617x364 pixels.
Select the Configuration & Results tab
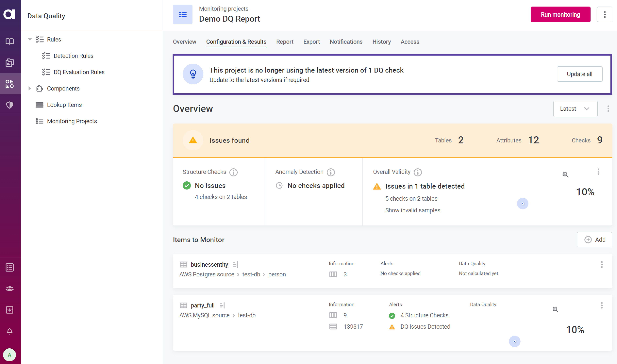coord(236,42)
